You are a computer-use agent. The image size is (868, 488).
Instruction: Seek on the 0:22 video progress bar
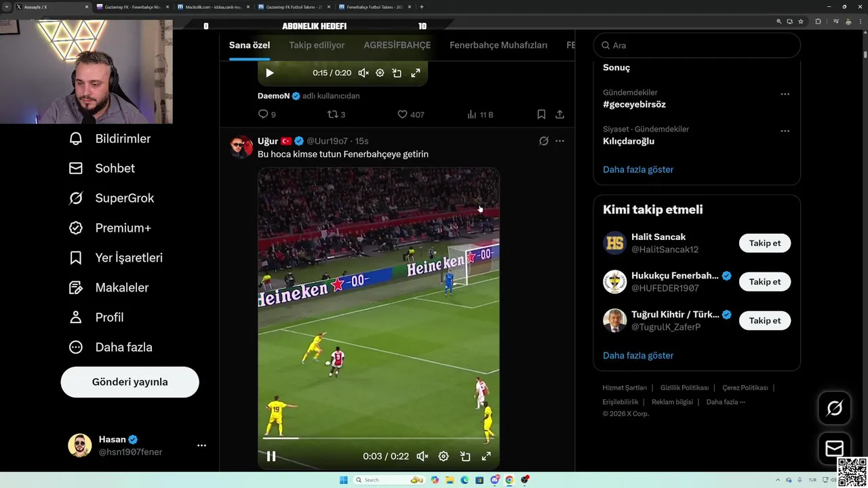pyautogui.click(x=378, y=438)
